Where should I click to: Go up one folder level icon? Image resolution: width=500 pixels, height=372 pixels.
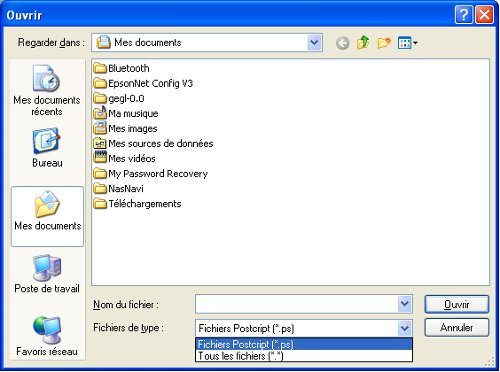point(363,43)
